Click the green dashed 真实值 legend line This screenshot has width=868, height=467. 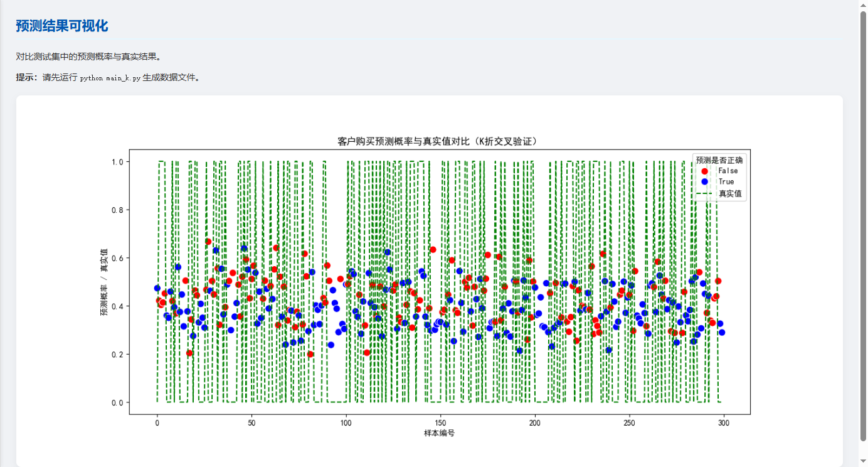click(x=704, y=193)
